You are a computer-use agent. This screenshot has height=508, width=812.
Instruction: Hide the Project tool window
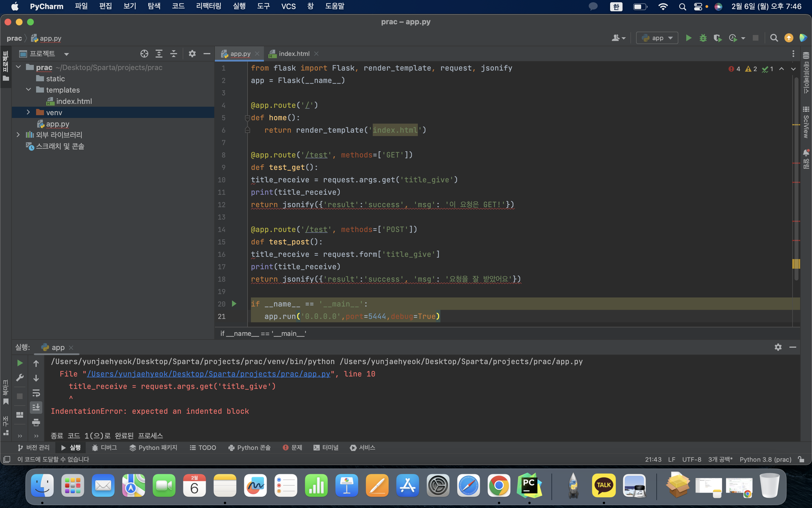click(207, 54)
